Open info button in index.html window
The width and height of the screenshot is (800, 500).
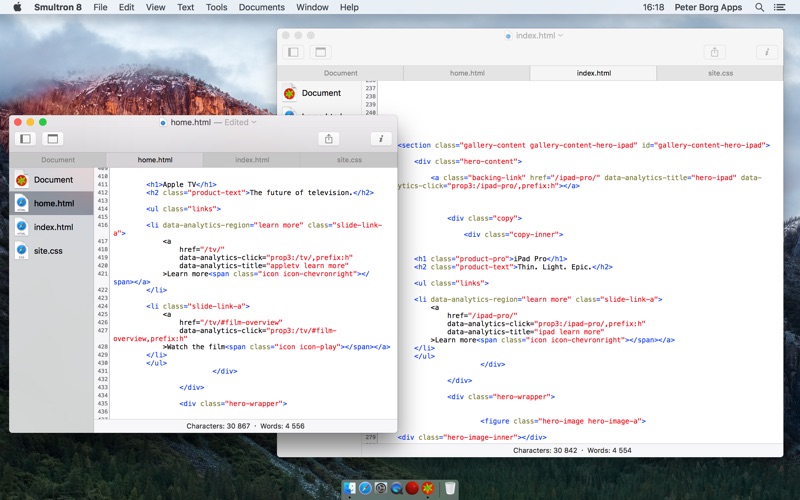[x=766, y=52]
